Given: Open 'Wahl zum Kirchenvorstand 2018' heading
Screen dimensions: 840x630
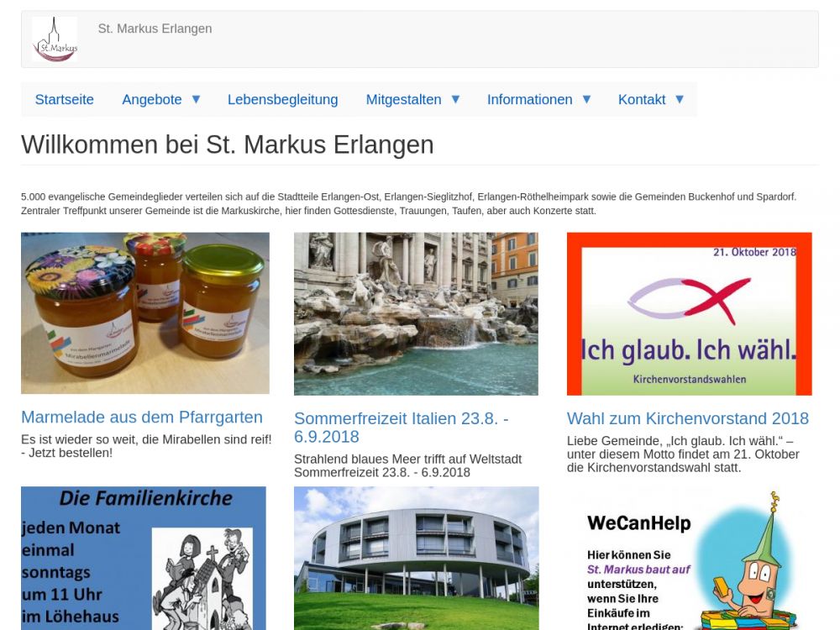Looking at the screenshot, I should pyautogui.click(x=687, y=418).
